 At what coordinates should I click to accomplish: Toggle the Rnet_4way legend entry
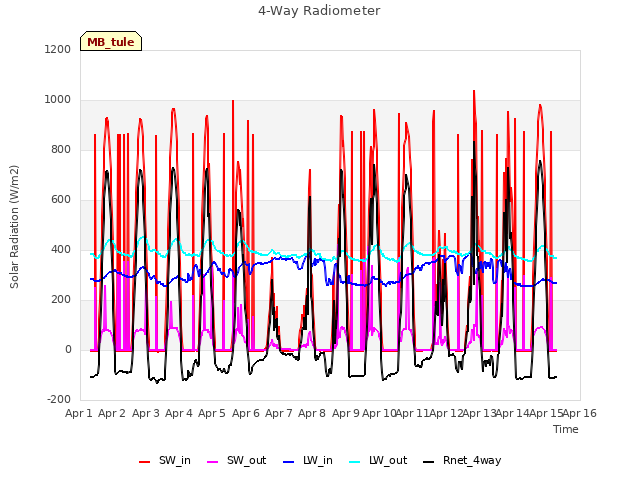pyautogui.click(x=462, y=460)
